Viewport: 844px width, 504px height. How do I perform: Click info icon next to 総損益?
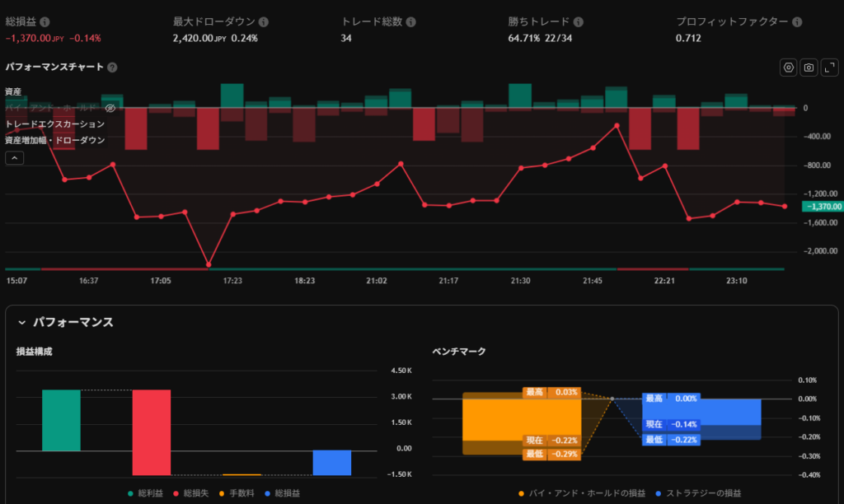pos(45,22)
